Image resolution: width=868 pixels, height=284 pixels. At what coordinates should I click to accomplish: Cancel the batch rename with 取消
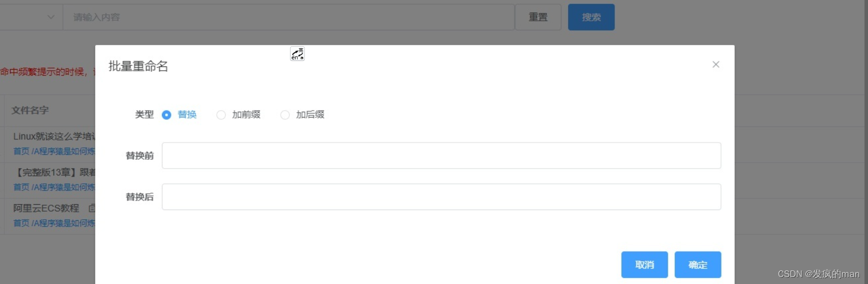tap(644, 265)
